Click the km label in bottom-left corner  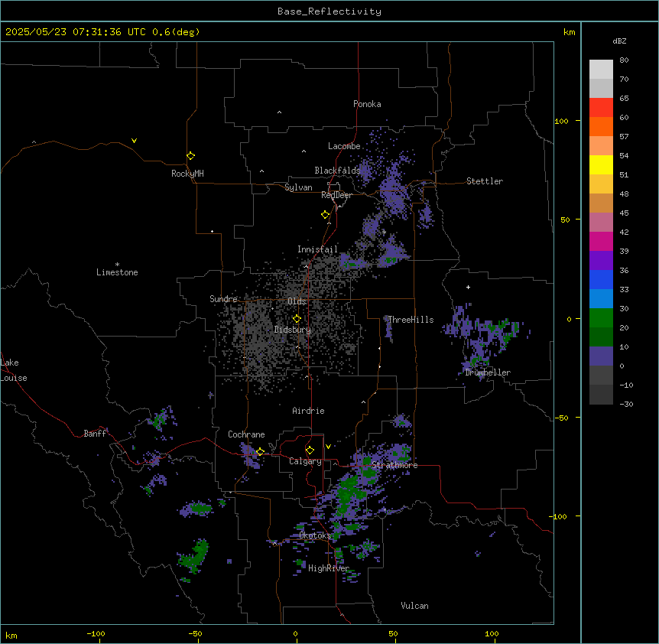[x=11, y=635]
